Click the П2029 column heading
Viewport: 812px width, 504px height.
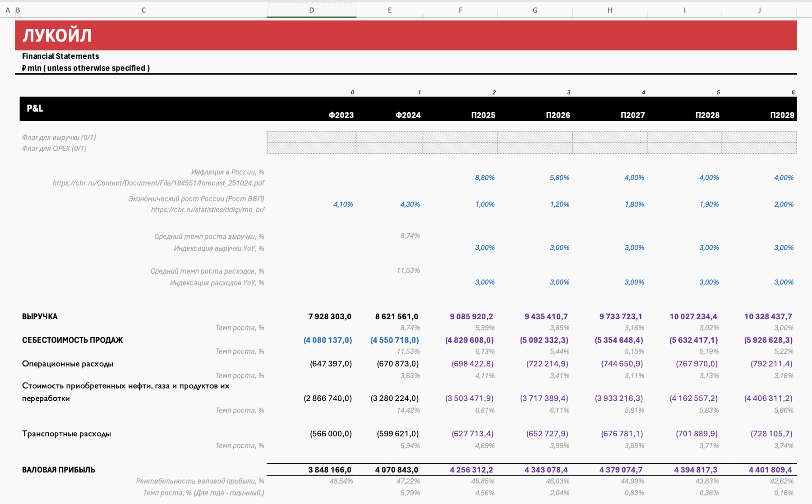coord(782,115)
